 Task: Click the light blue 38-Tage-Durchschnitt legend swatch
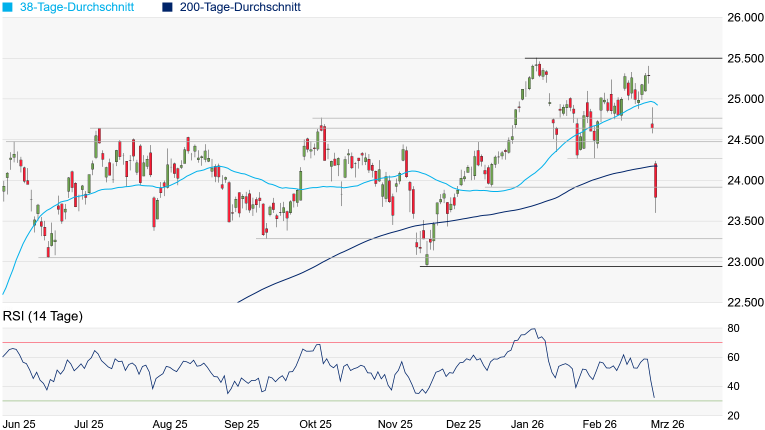7,7
